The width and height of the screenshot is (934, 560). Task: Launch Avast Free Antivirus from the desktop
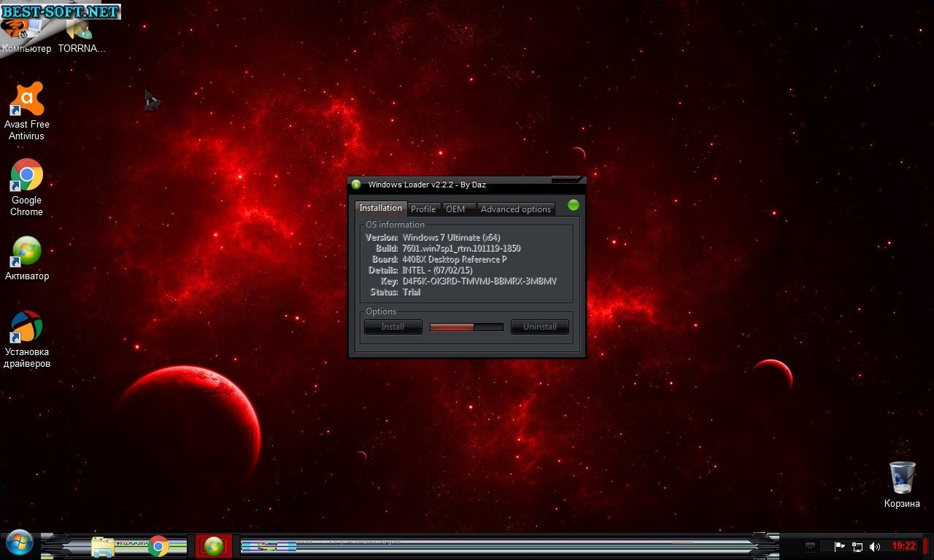[27, 111]
